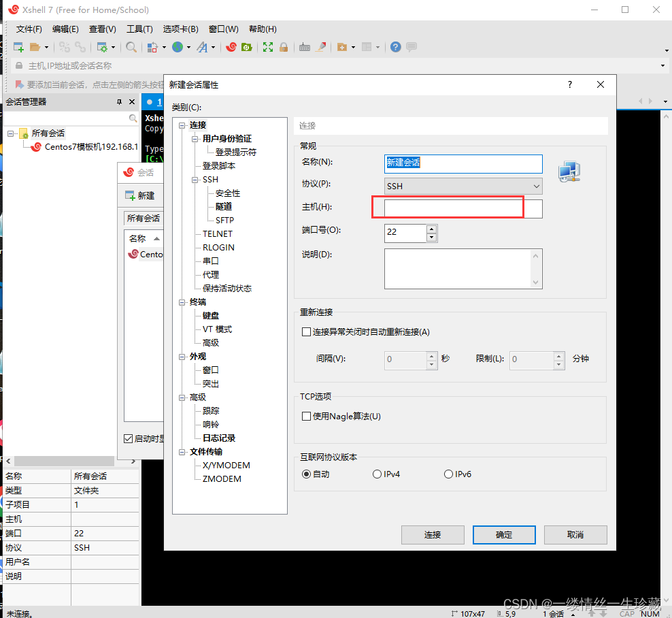Click the blue Help question mark icon

[396, 47]
